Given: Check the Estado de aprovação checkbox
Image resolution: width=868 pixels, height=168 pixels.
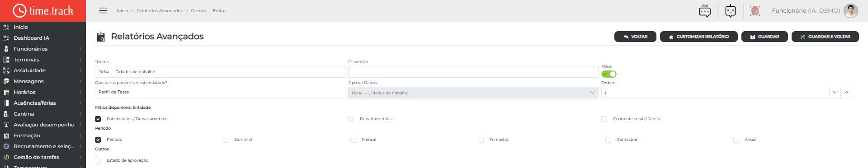Looking at the screenshot, I should [x=98, y=160].
